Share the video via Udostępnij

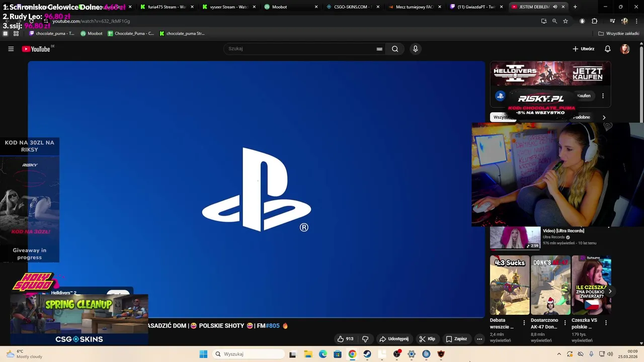(394, 339)
